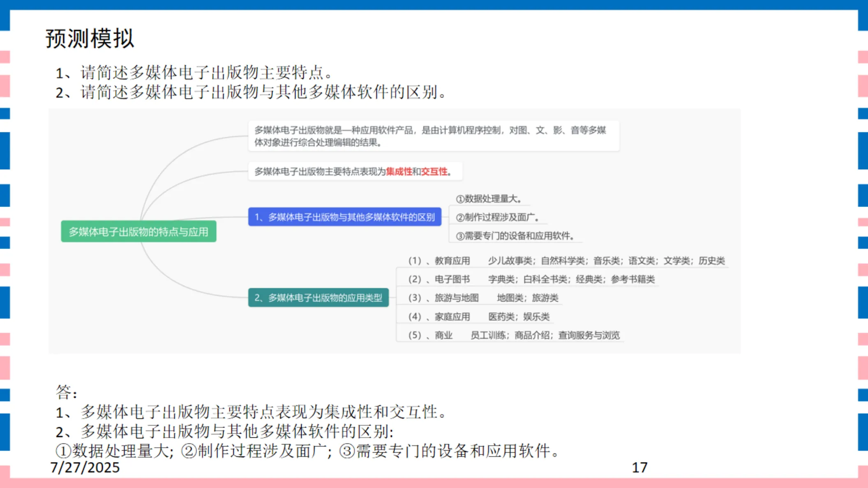868x488 pixels.
Task: Click the slide number 17
Action: (x=639, y=467)
